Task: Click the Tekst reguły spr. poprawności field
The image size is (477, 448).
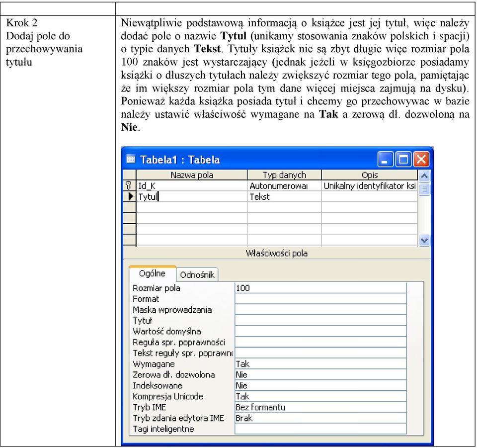Action: 320,353
